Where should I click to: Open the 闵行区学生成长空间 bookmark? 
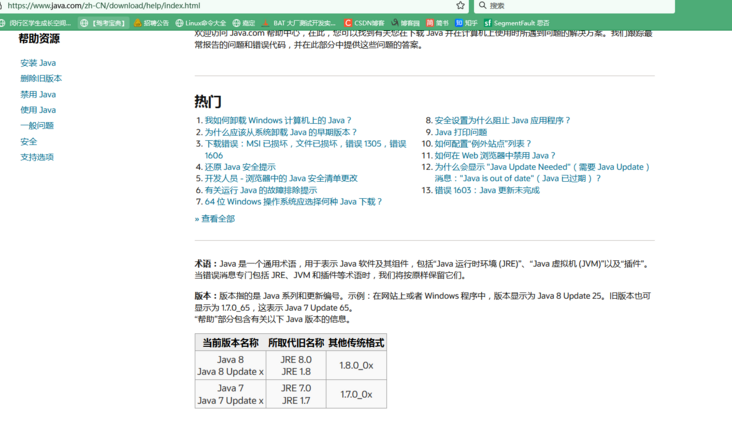(35, 23)
